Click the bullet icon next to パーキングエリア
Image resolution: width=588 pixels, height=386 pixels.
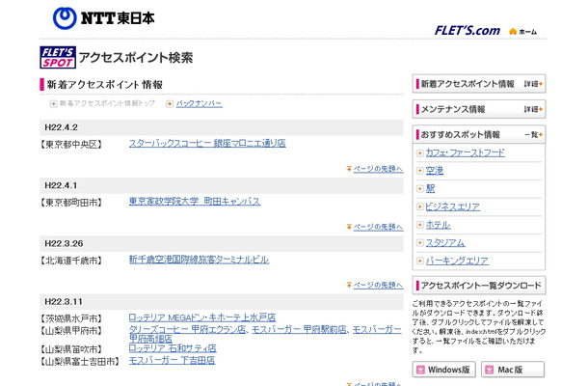point(419,261)
